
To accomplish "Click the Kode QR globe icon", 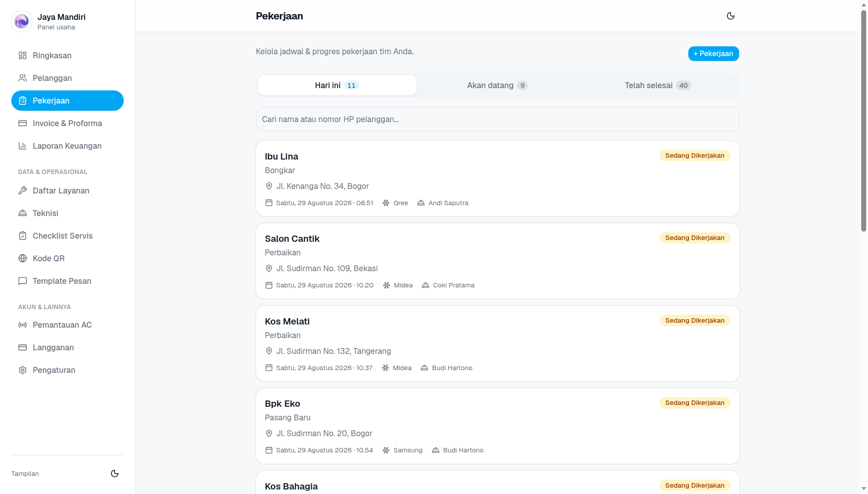I will [23, 259].
